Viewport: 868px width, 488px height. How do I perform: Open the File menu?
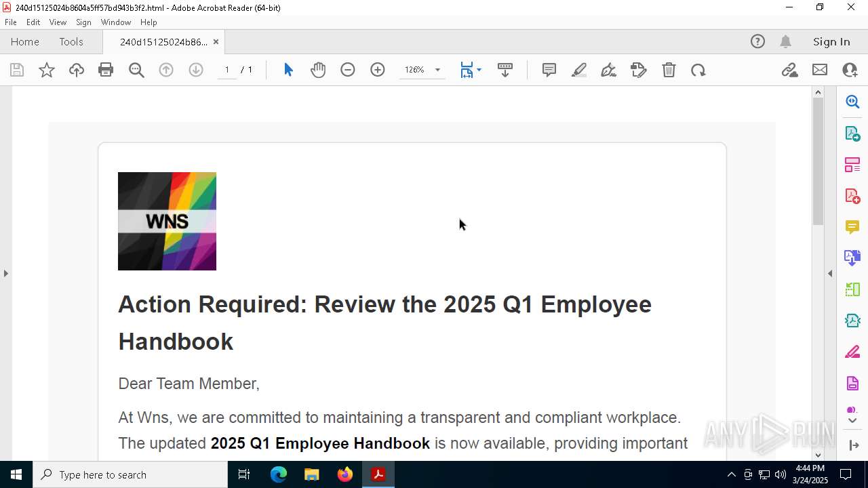tap(11, 22)
